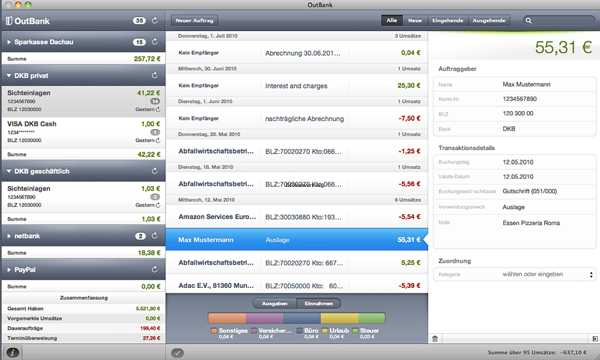Show the Einnahmen chart

pyautogui.click(x=319, y=303)
